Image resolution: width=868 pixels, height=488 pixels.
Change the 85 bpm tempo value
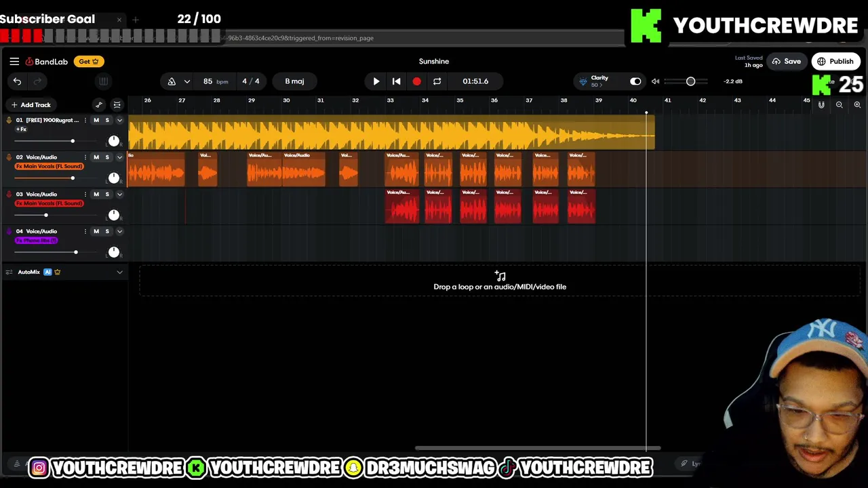pyautogui.click(x=215, y=81)
